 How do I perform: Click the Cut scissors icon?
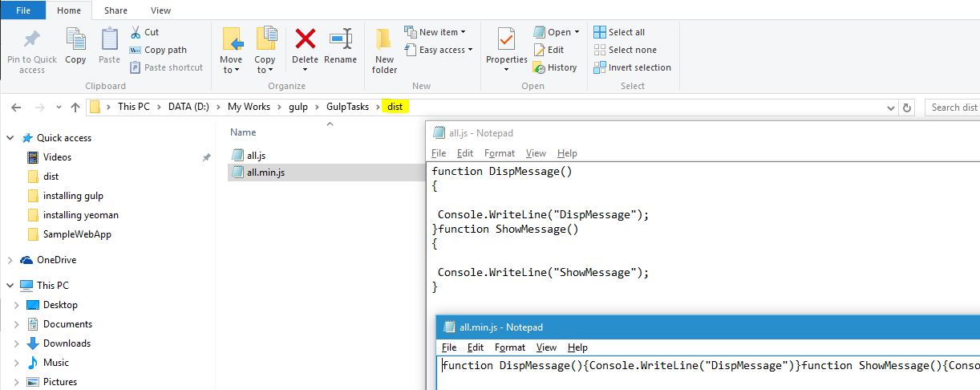[x=136, y=32]
